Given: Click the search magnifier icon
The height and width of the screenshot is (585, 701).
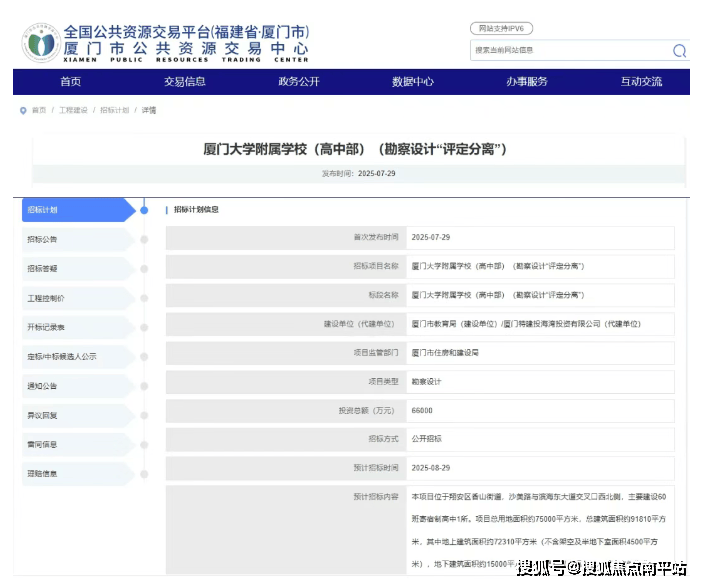Looking at the screenshot, I should point(679,50).
